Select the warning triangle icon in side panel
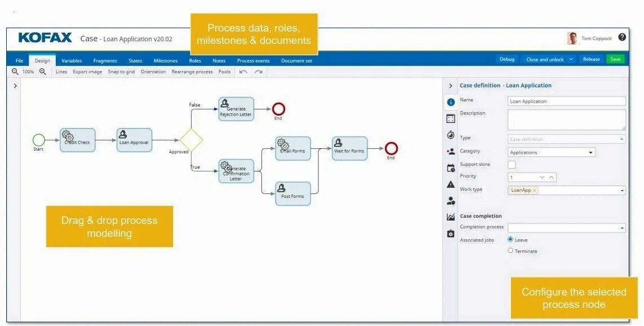 click(x=451, y=184)
